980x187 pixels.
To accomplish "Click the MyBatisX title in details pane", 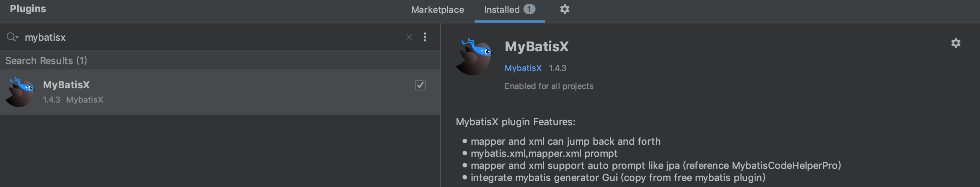I will click(536, 46).
